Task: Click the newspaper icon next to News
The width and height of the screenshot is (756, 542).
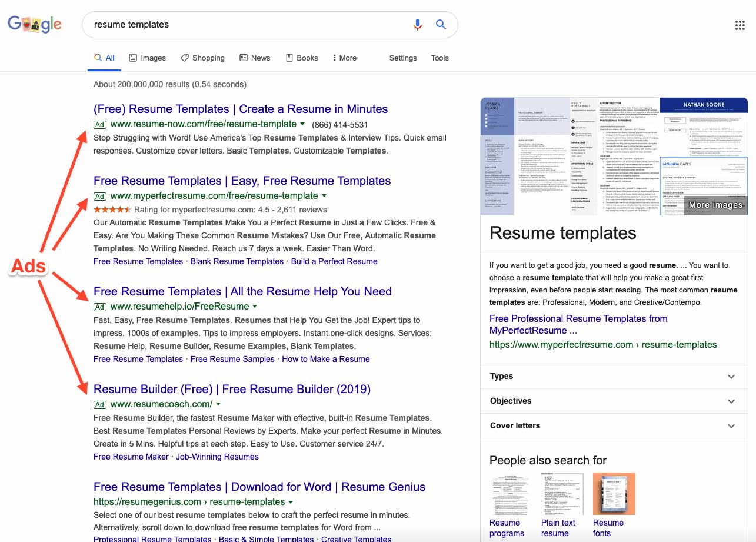Action: coord(243,57)
